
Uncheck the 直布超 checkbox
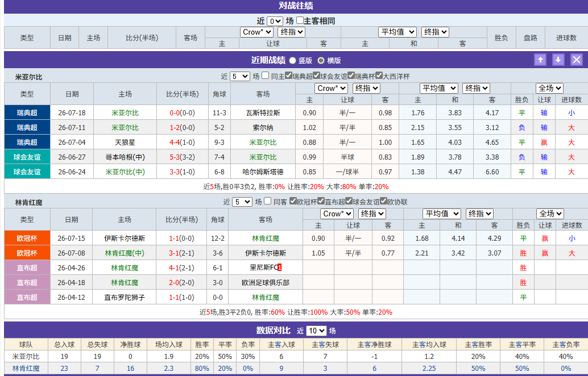pos(321,201)
